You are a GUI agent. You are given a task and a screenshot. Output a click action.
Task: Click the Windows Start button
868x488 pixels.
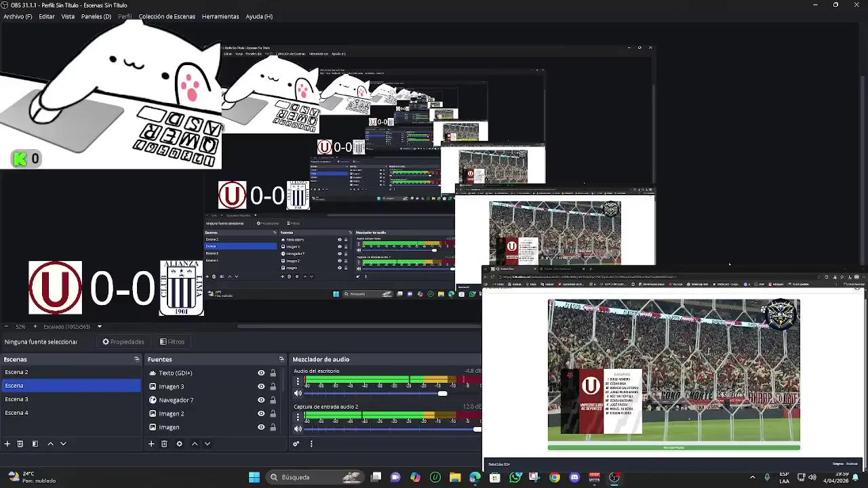click(x=254, y=477)
